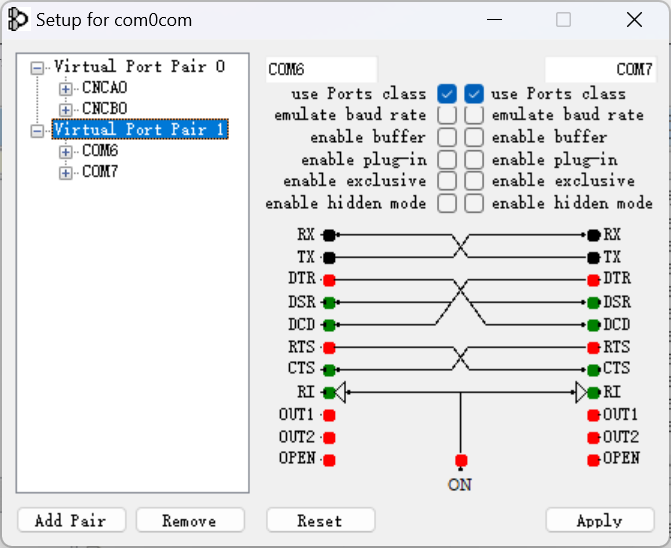Check enable plug-in for COM7
This screenshot has width=671, height=548.
click(x=474, y=159)
